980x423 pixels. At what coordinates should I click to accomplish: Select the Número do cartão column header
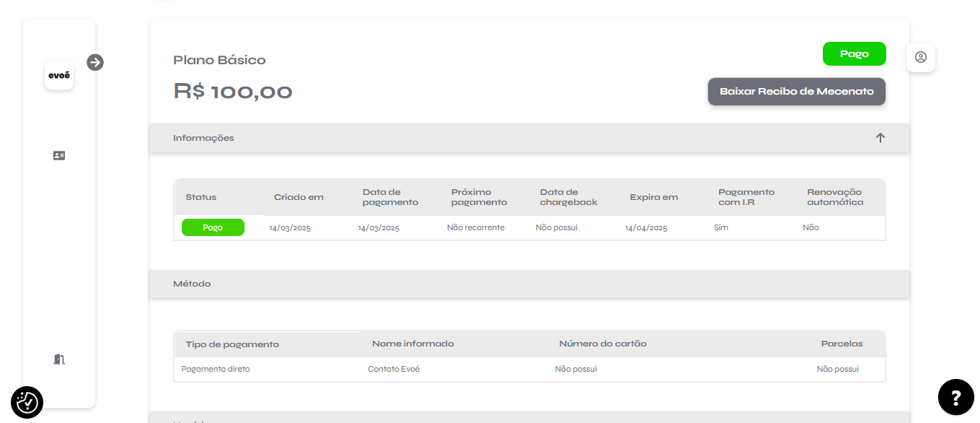[602, 344]
